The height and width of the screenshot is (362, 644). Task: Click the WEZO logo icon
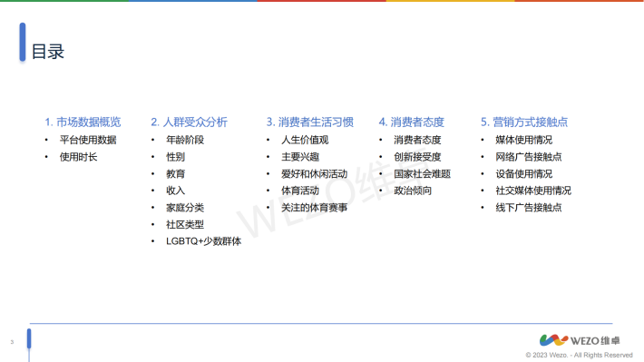[553, 340]
